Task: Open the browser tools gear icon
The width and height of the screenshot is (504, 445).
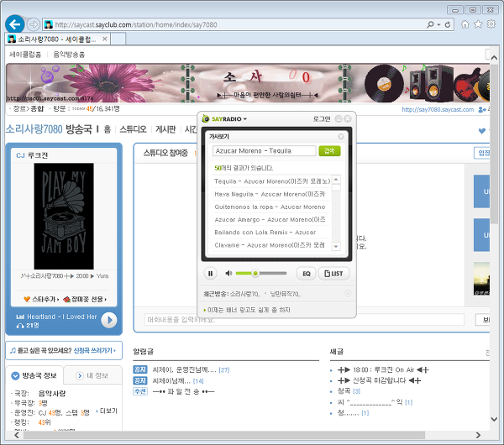Action: (491, 24)
